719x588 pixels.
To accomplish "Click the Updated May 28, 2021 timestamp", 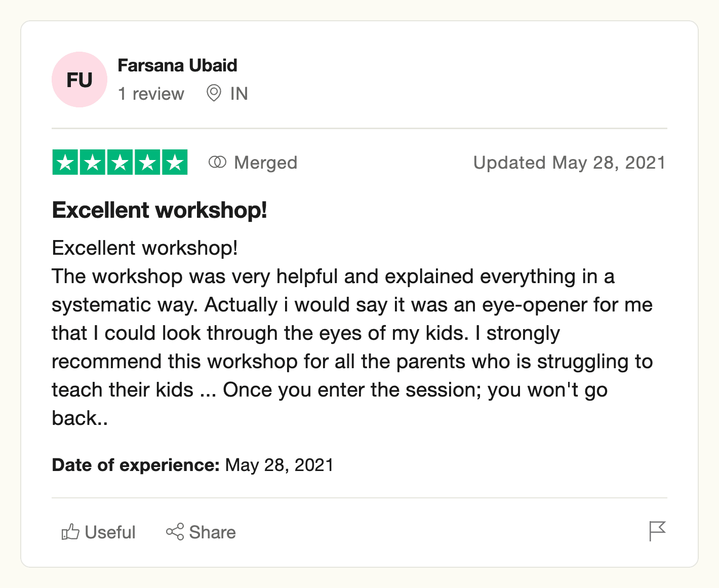I will click(x=570, y=162).
